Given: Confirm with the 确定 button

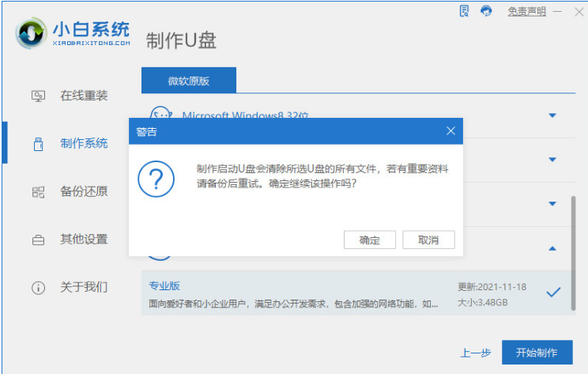Looking at the screenshot, I should coord(370,240).
